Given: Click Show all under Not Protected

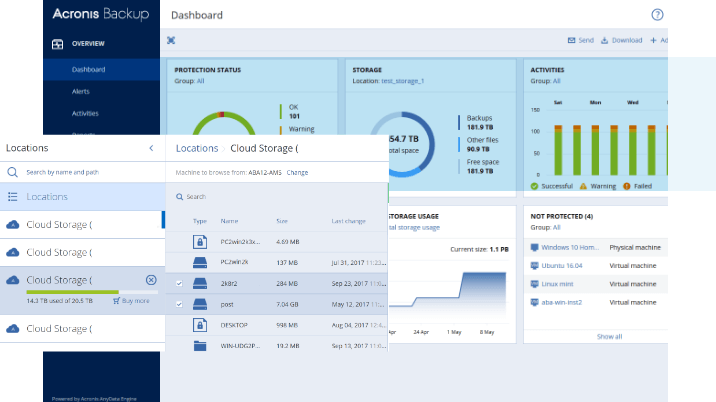Looking at the screenshot, I should point(609,337).
